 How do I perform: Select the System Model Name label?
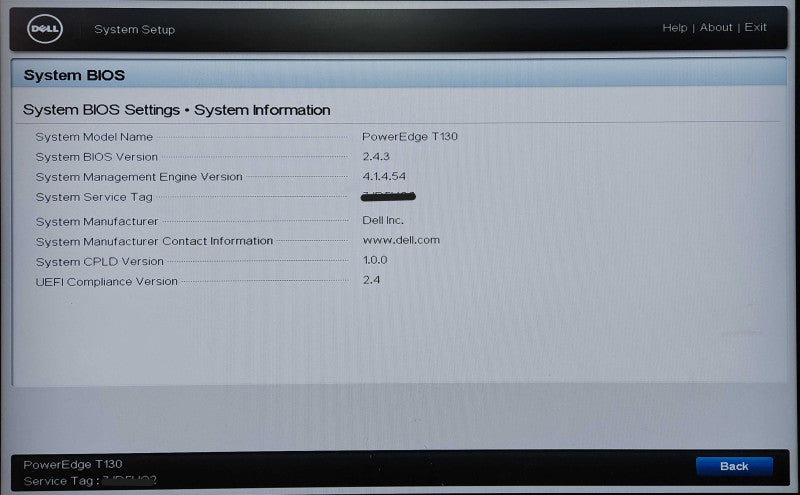(94, 137)
